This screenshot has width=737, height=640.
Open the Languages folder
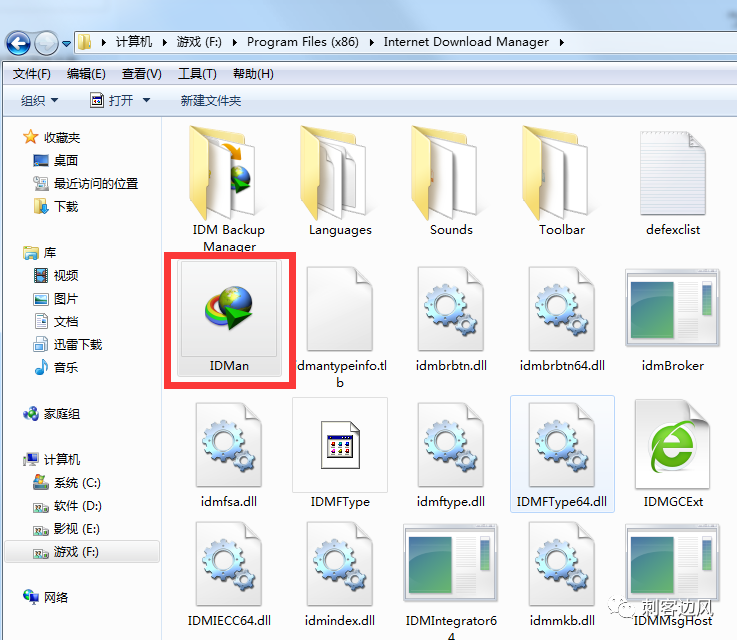340,181
